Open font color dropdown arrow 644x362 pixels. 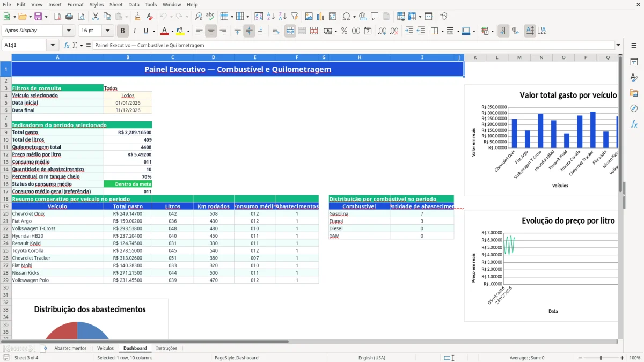click(x=173, y=31)
